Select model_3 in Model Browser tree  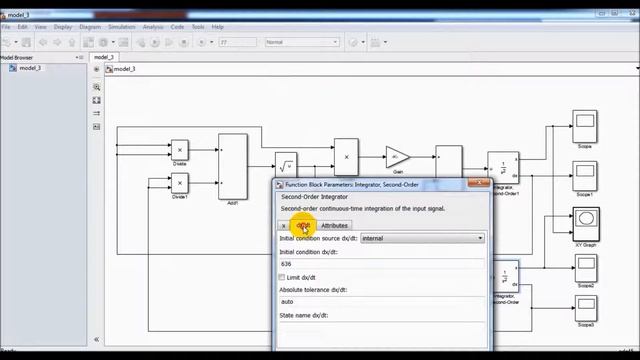click(x=30, y=68)
